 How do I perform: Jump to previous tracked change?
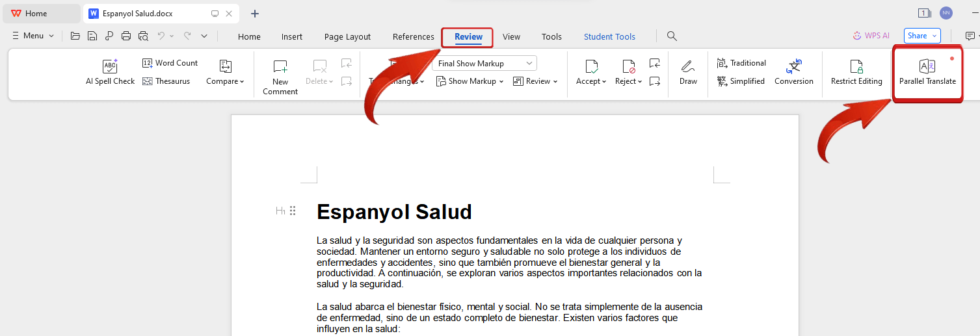(655, 63)
